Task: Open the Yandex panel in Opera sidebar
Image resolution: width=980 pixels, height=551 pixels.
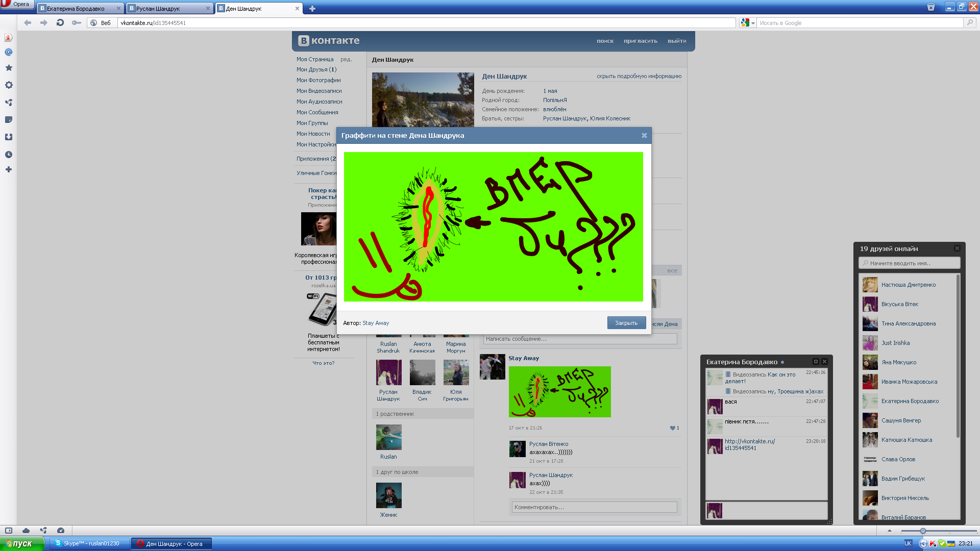Action: 8,37
